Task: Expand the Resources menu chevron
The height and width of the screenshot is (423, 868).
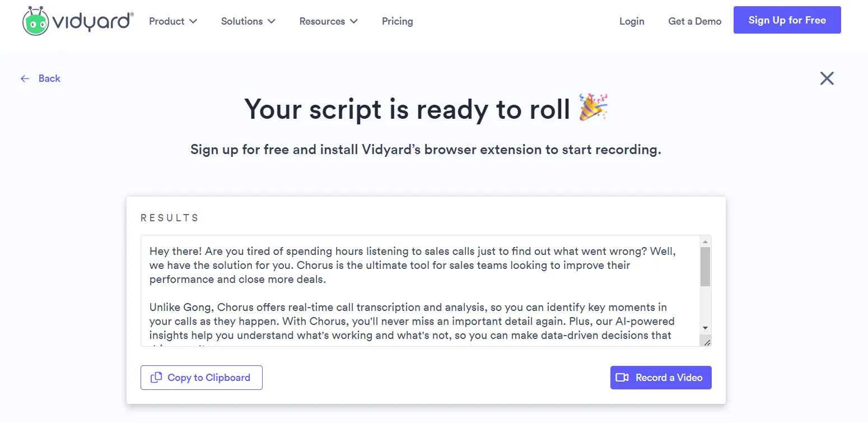Action: point(354,21)
